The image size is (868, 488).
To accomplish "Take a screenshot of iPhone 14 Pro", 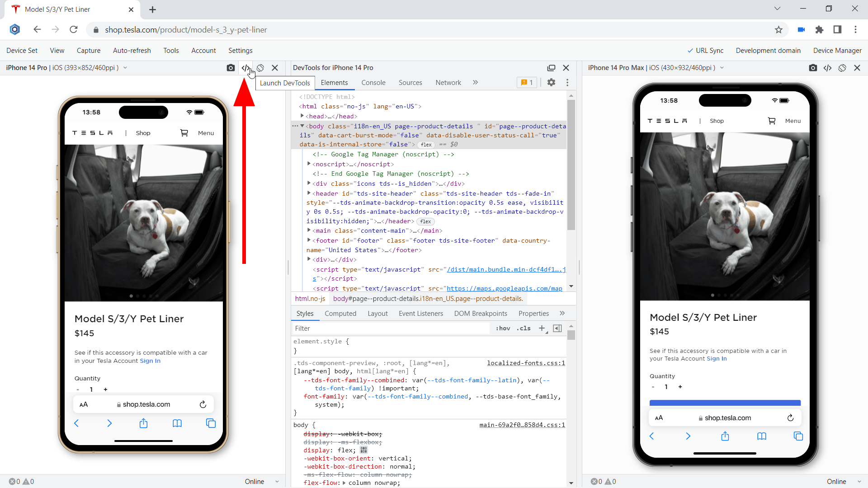I will 231,68.
